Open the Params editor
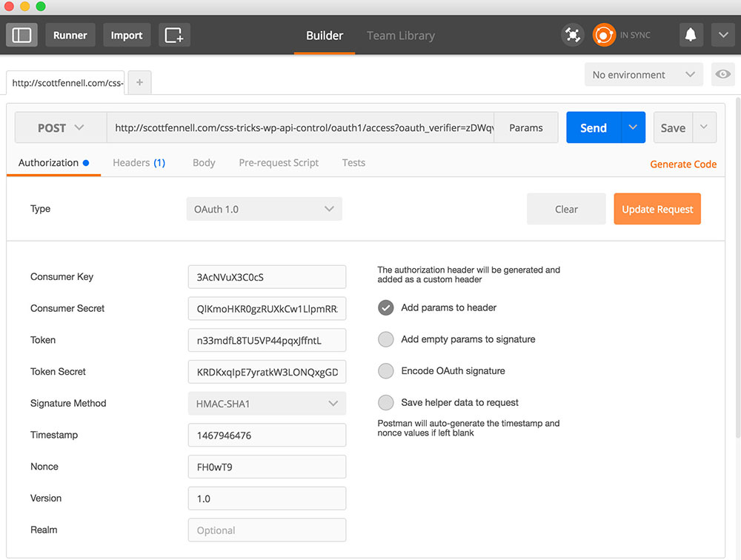This screenshot has width=741, height=560. (526, 127)
